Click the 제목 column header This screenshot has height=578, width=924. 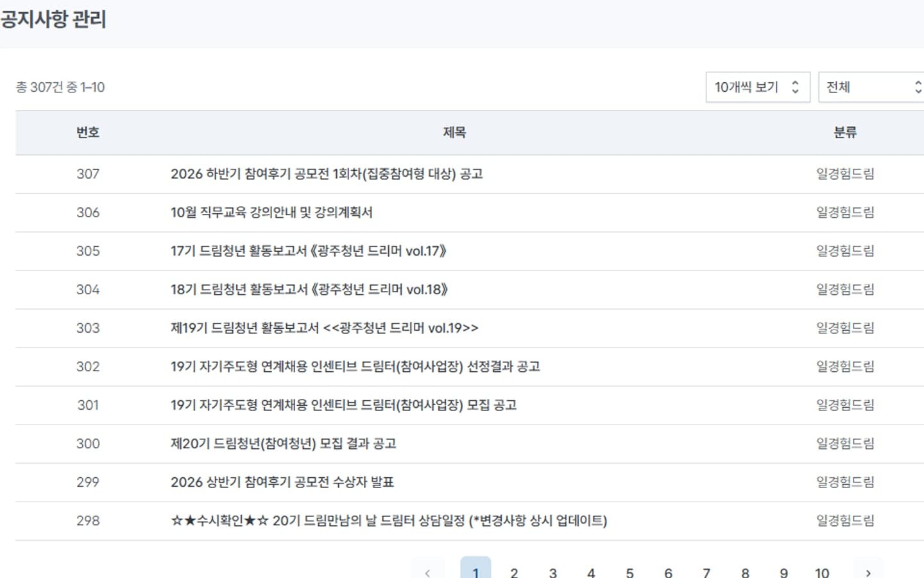pyautogui.click(x=454, y=132)
